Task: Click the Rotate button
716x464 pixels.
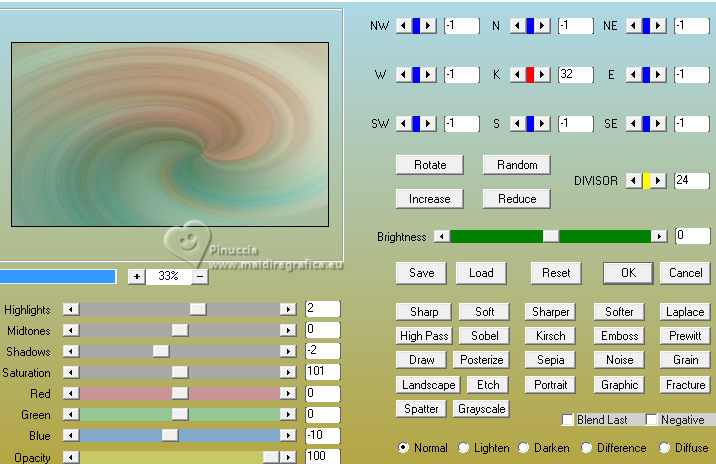Action: (x=430, y=165)
